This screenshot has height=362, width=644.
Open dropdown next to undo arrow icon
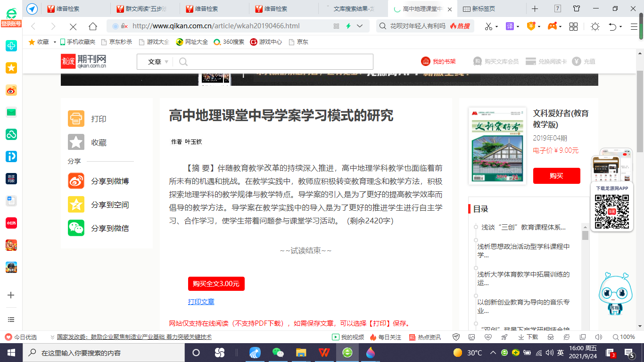point(620,26)
